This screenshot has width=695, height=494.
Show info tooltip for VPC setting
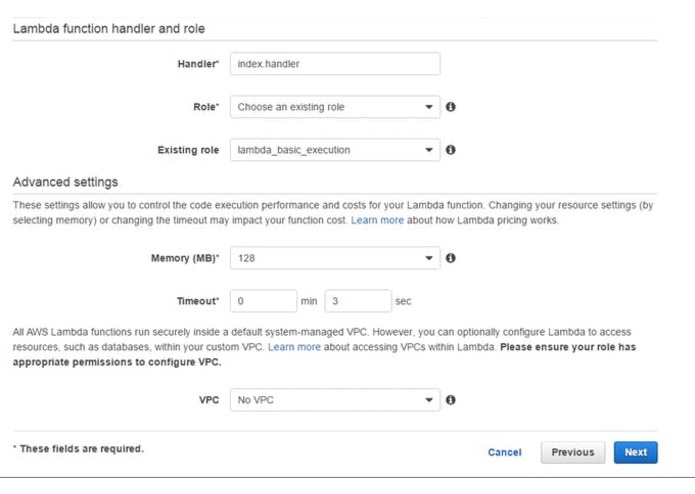(450, 400)
